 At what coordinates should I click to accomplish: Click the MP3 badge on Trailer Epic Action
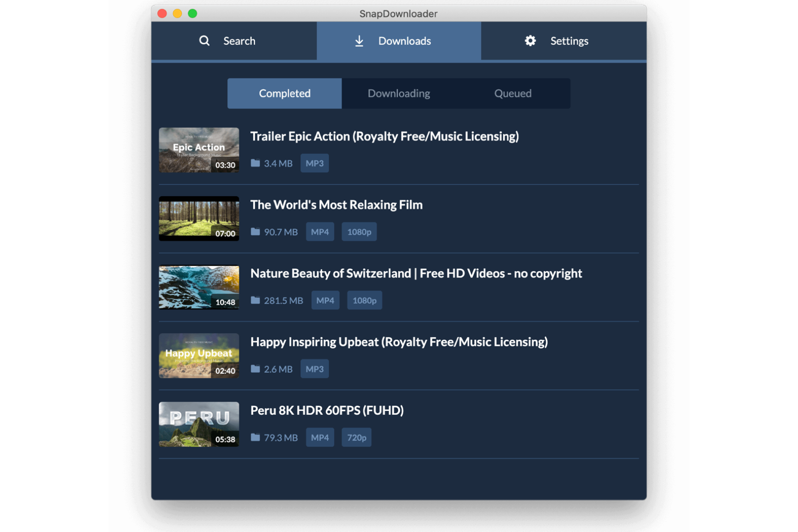[x=314, y=163]
